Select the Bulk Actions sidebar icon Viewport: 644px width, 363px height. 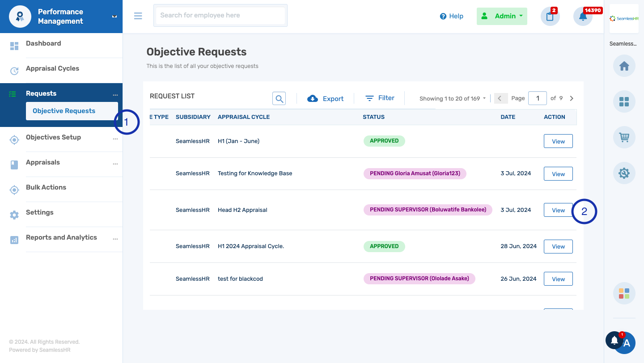(14, 190)
